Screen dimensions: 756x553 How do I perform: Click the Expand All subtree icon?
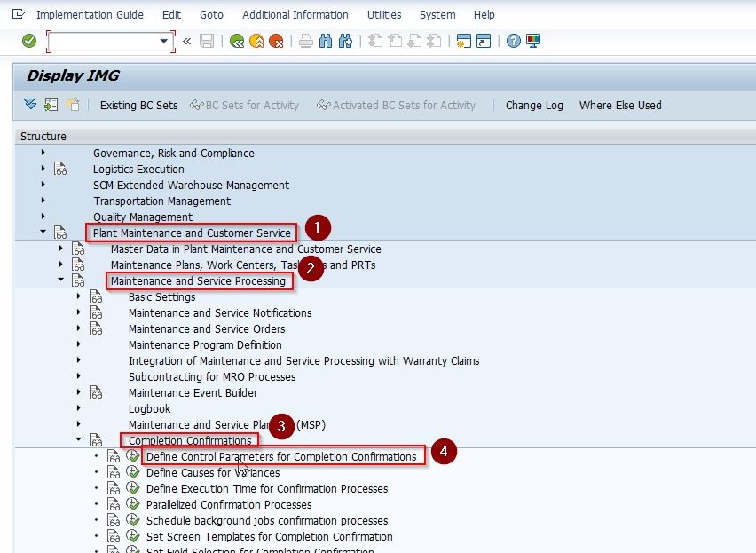(x=30, y=104)
